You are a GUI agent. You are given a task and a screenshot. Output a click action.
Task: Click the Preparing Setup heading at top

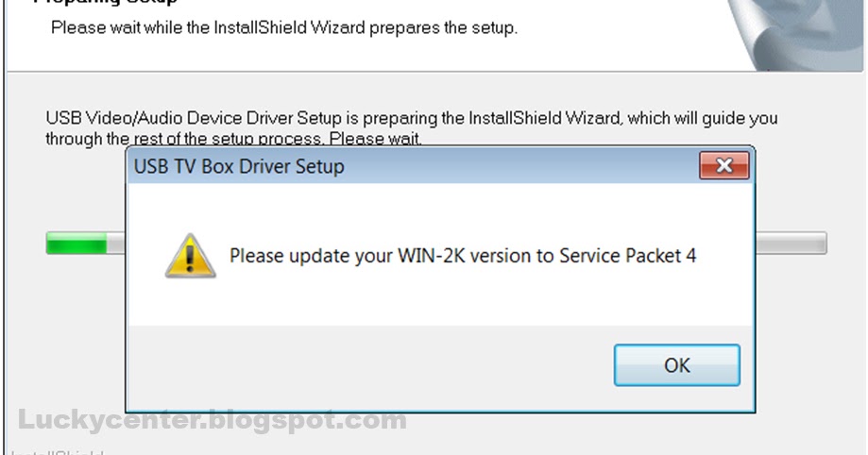(x=105, y=2)
